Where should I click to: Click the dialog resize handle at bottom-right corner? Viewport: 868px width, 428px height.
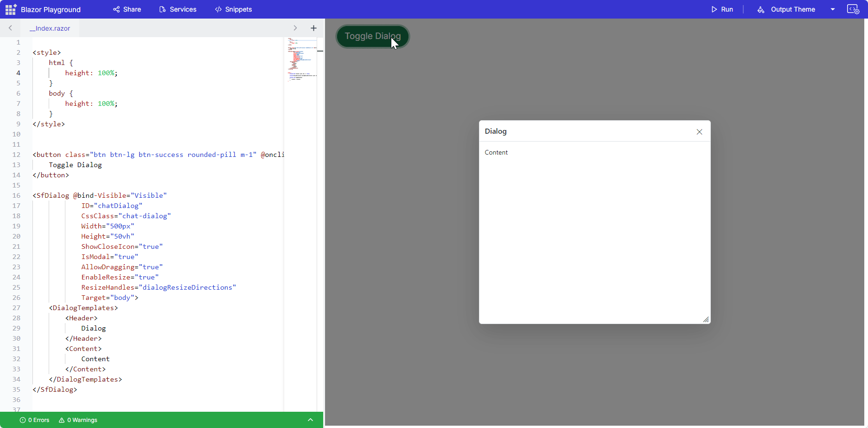[x=706, y=319]
